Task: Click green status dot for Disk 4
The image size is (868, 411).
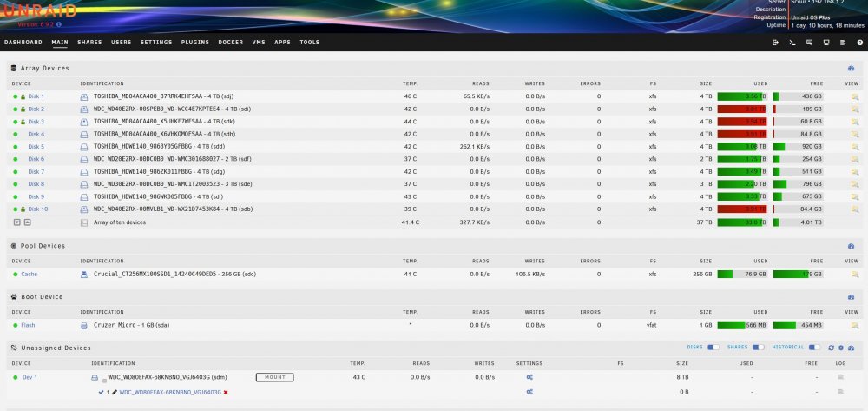Action: click(x=16, y=134)
